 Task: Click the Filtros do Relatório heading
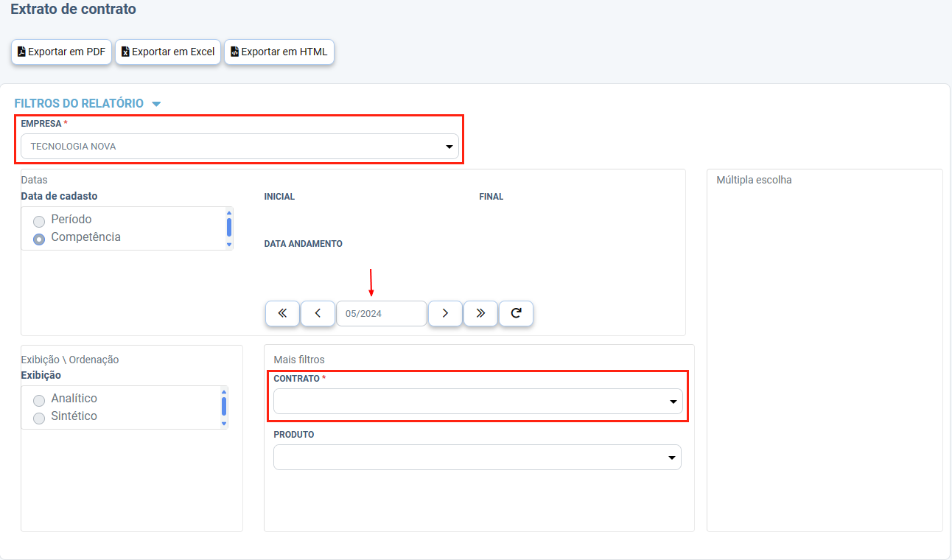coord(79,103)
